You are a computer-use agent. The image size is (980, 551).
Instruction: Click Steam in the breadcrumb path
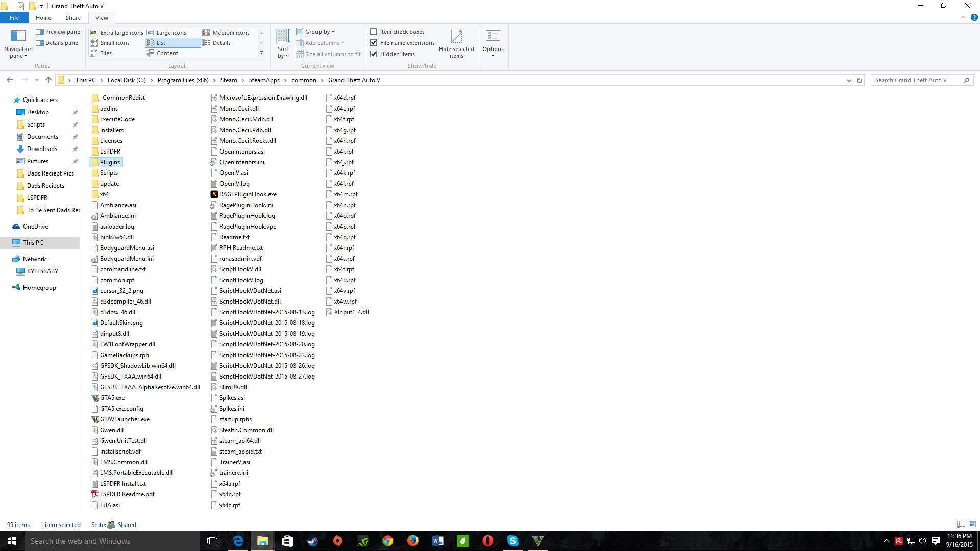(x=229, y=80)
